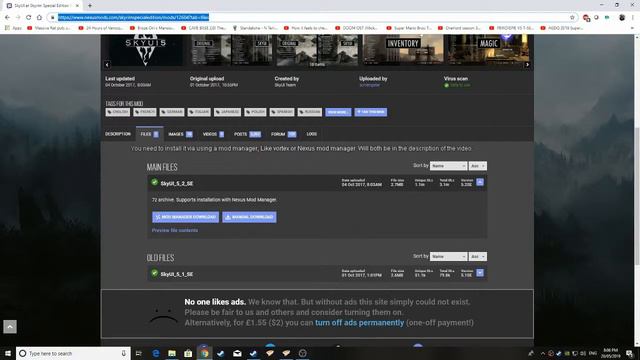Open the Apps bookmarks shortcut
Image resolution: width=640 pixels, height=360 pixels.
click(x=13, y=28)
